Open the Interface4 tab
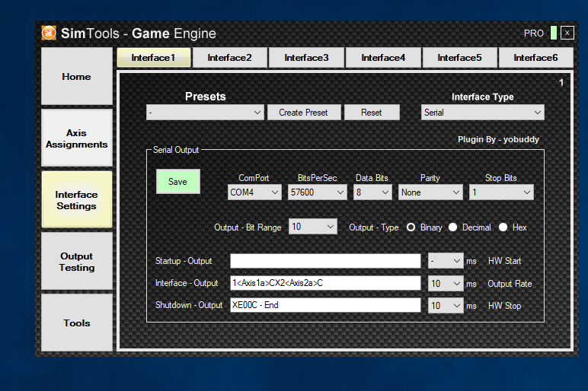Image resolution: width=588 pixels, height=391 pixels. pyautogui.click(x=383, y=58)
